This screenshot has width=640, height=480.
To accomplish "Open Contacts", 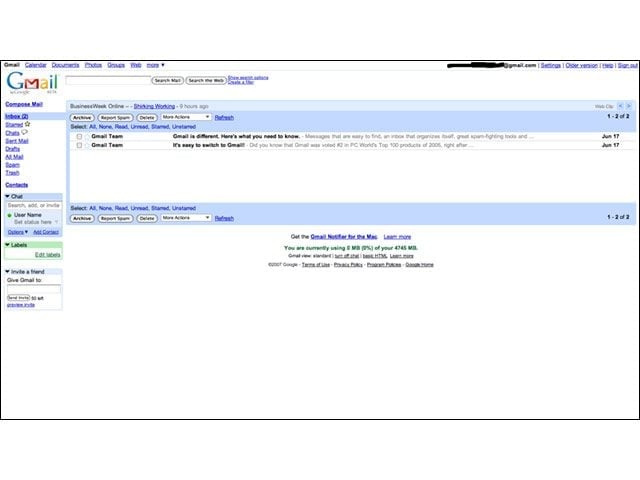I will [x=17, y=185].
